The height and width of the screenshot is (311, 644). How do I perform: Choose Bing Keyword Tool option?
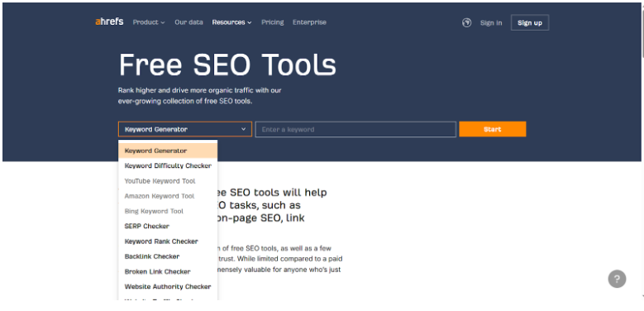coord(168,211)
